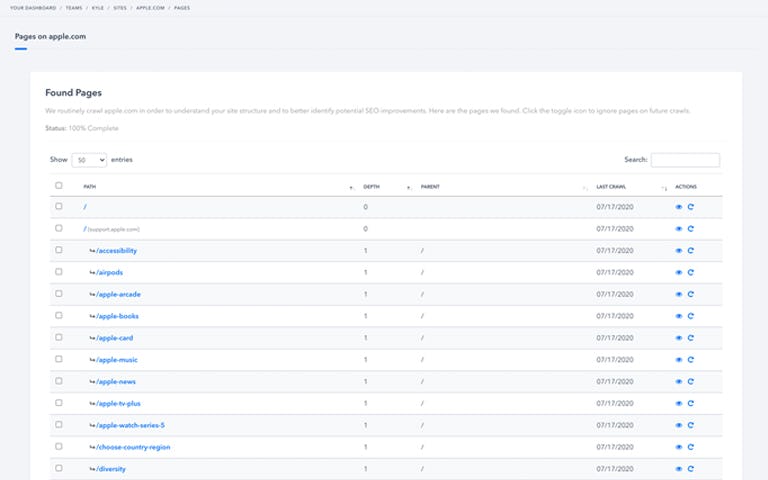Toggle eye icon for support.apple.com row

point(679,229)
